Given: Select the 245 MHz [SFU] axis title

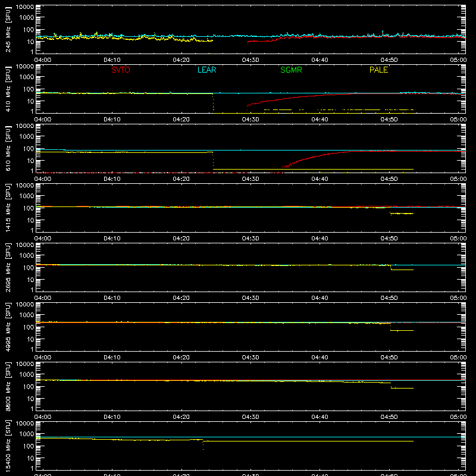Looking at the screenshot, I should (8, 30).
